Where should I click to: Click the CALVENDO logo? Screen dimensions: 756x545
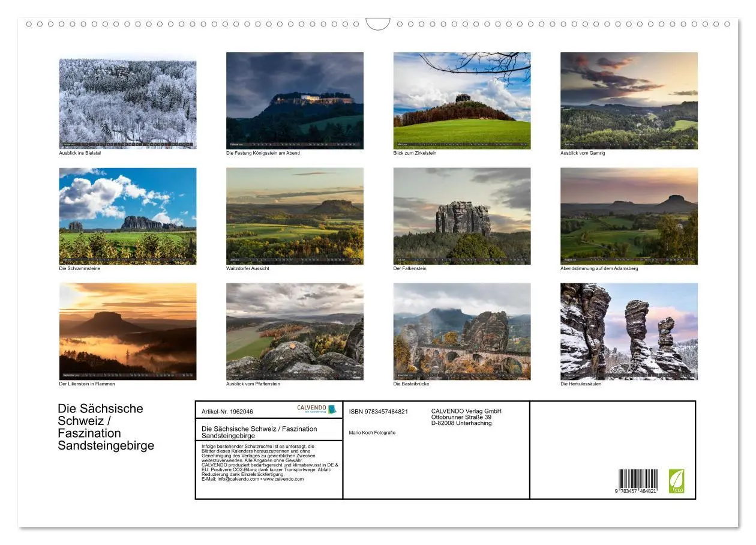click(x=317, y=409)
